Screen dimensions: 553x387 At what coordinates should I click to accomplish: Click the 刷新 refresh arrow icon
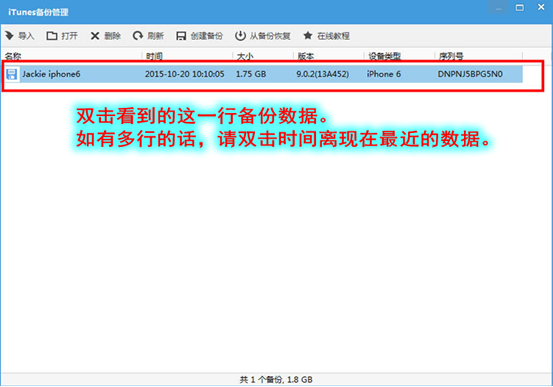138,36
